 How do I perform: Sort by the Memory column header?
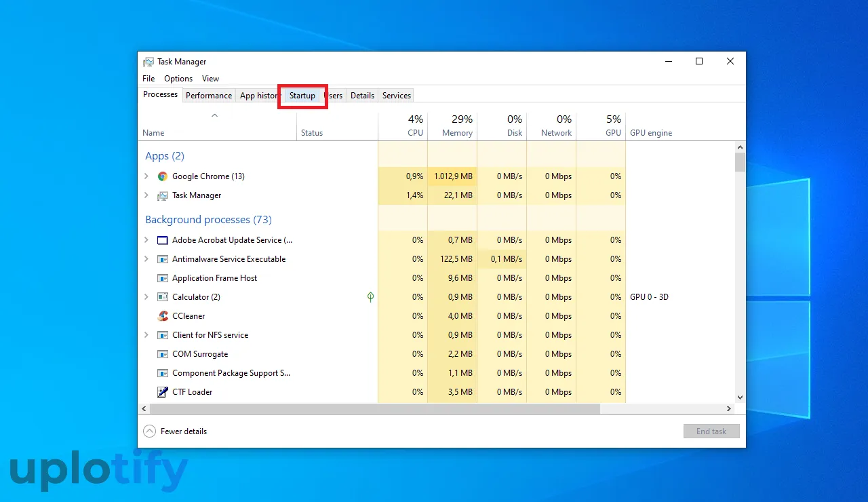[452, 126]
